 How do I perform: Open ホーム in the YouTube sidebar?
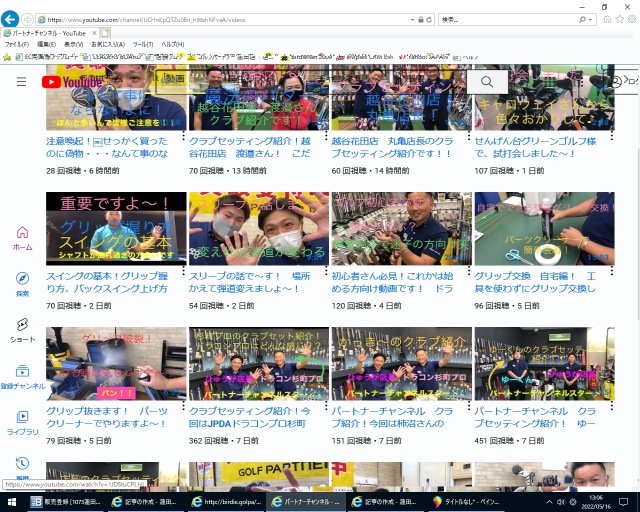point(22,238)
